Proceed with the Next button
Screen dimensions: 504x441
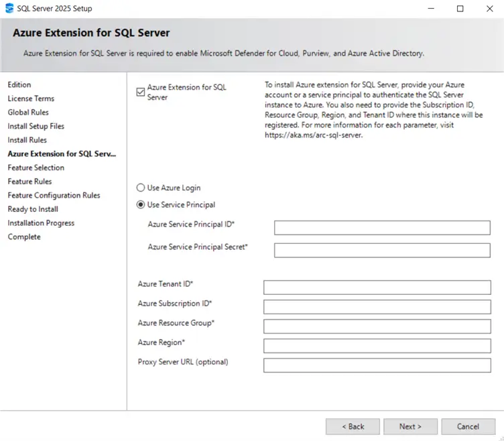410,426
